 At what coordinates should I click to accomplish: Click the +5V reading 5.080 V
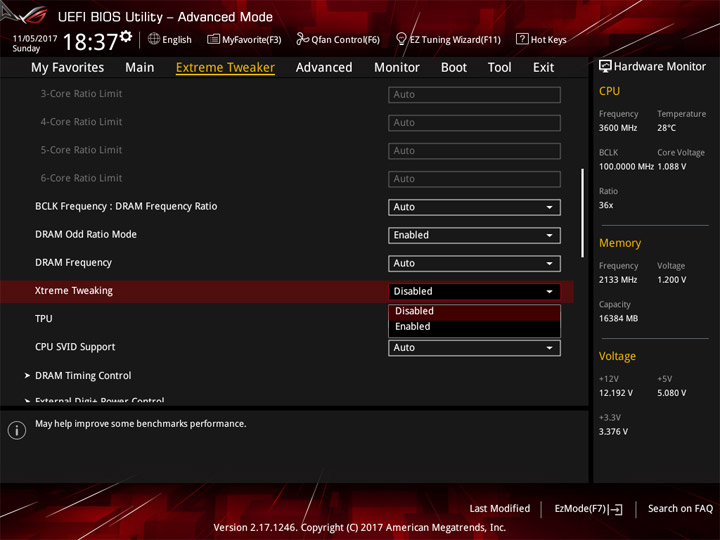click(672, 393)
